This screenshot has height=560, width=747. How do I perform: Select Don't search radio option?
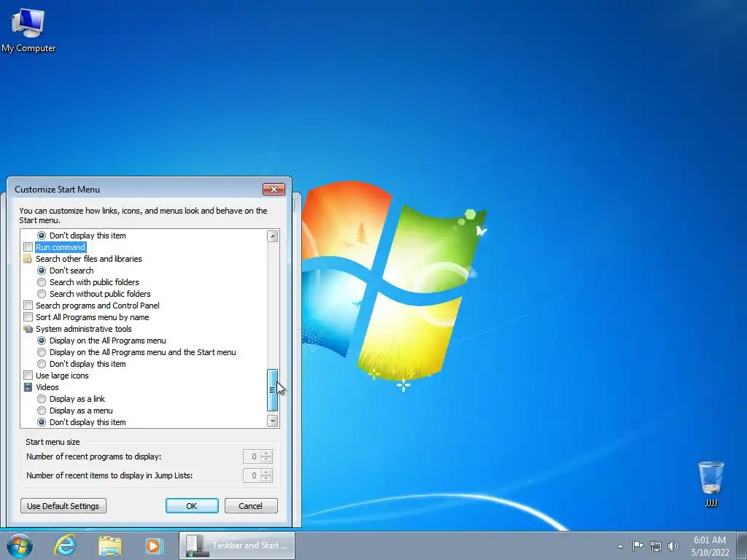pos(42,271)
